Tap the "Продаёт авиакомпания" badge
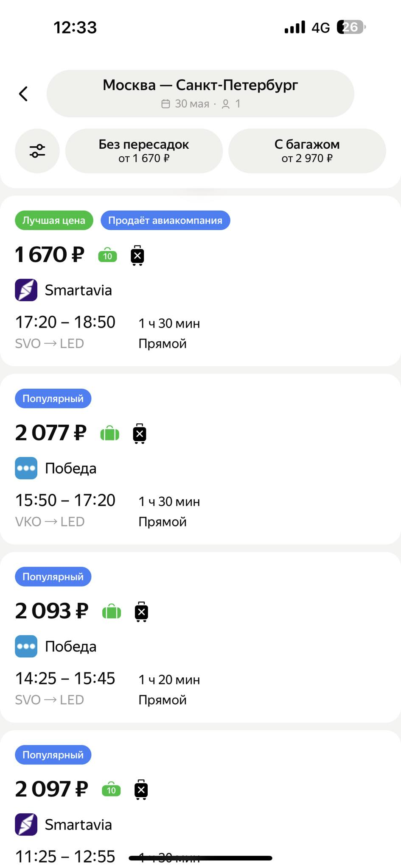This screenshot has width=401, height=868. [165, 220]
